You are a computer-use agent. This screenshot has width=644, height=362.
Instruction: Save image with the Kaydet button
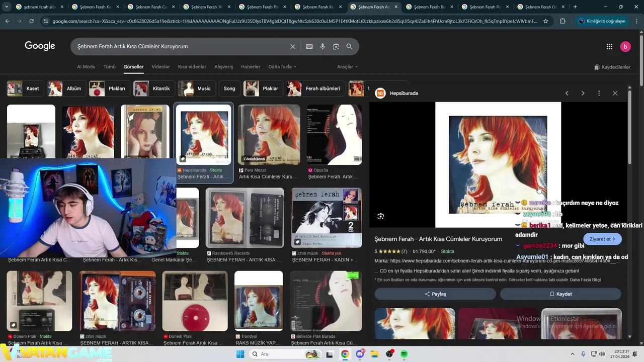(x=560, y=294)
